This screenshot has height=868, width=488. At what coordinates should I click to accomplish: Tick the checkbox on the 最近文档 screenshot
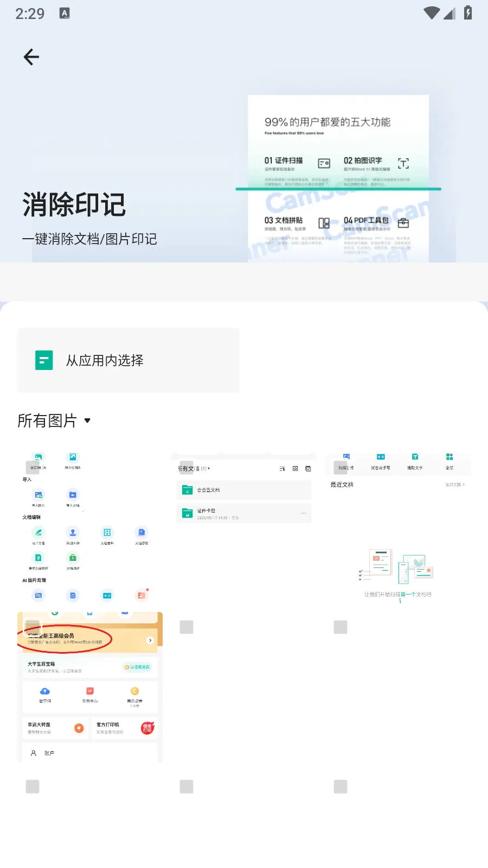(x=341, y=467)
